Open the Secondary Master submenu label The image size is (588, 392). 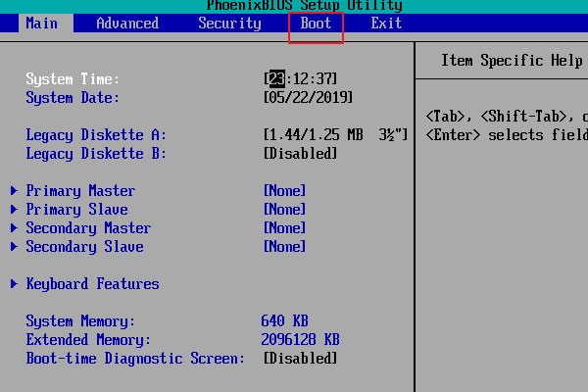88,227
